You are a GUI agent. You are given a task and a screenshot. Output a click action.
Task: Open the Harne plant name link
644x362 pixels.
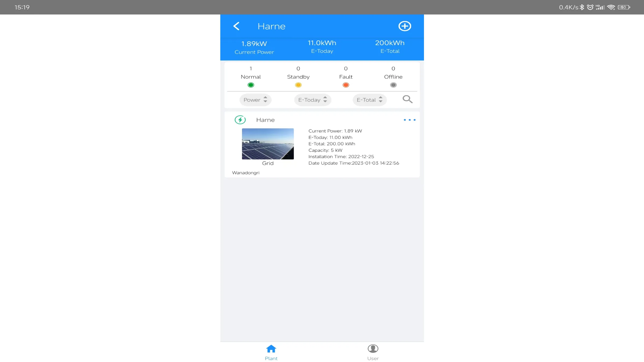265,120
